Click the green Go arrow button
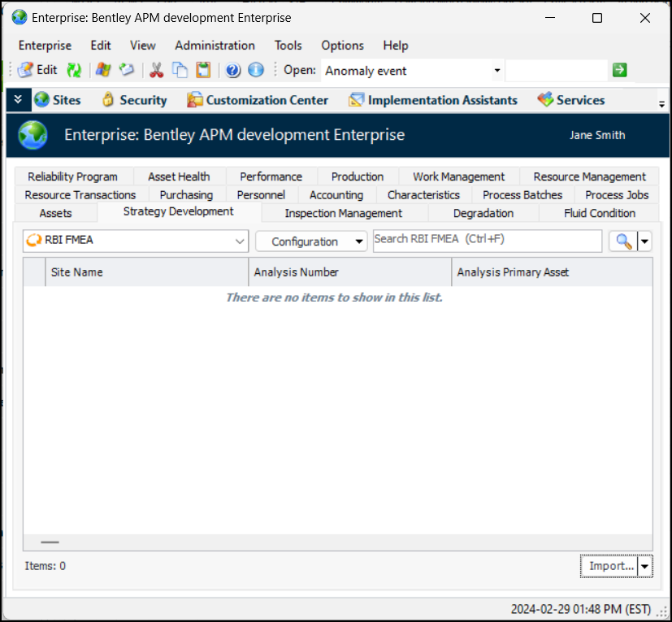The image size is (672, 622). (620, 70)
